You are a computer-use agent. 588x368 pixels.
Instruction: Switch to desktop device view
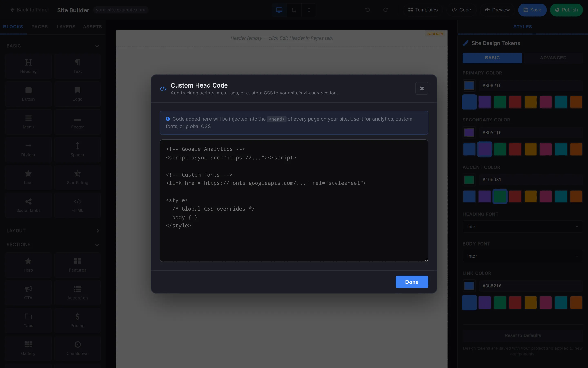(x=279, y=10)
